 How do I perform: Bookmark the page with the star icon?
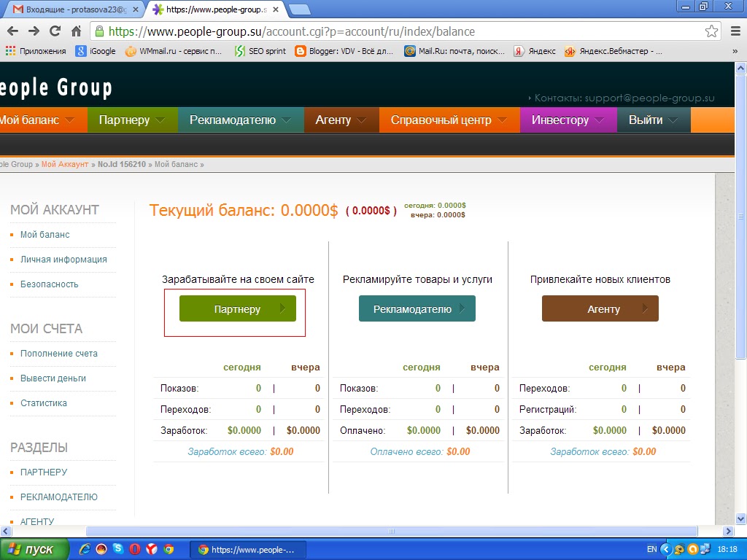pos(711,31)
